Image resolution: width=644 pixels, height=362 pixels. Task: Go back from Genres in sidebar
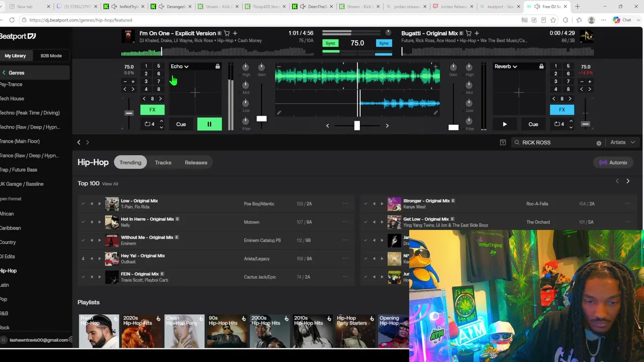4,73
